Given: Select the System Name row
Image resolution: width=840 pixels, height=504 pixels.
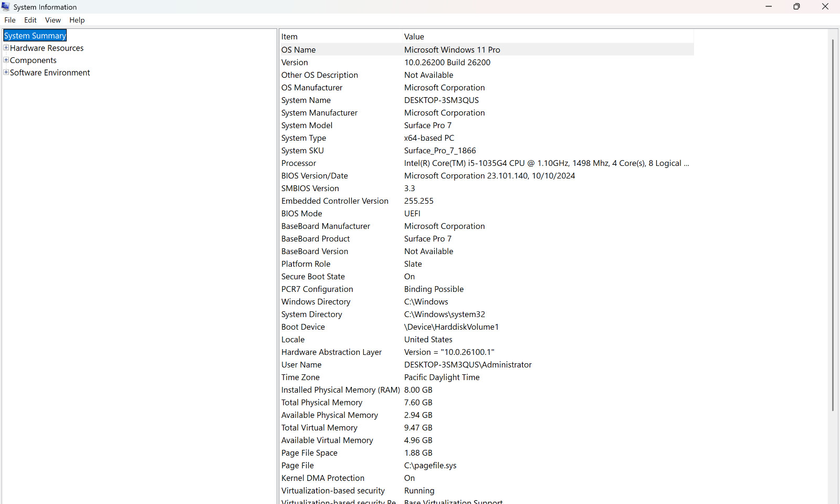Looking at the screenshot, I should tap(487, 100).
